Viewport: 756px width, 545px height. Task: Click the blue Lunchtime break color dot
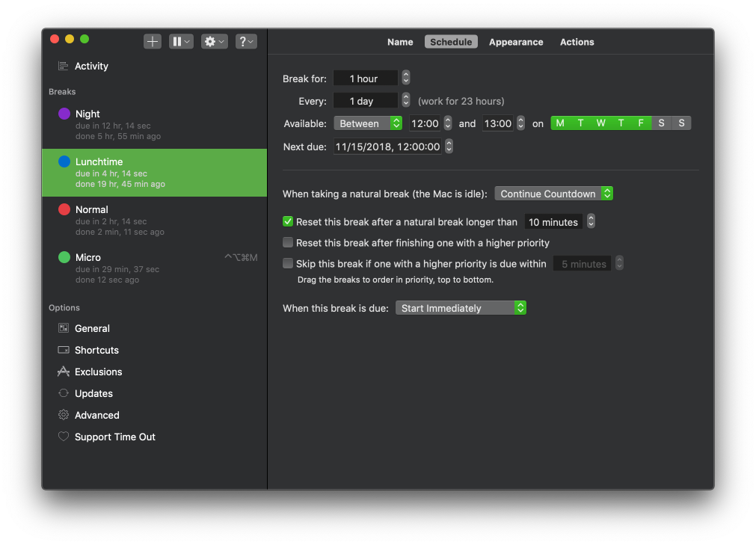(64, 161)
